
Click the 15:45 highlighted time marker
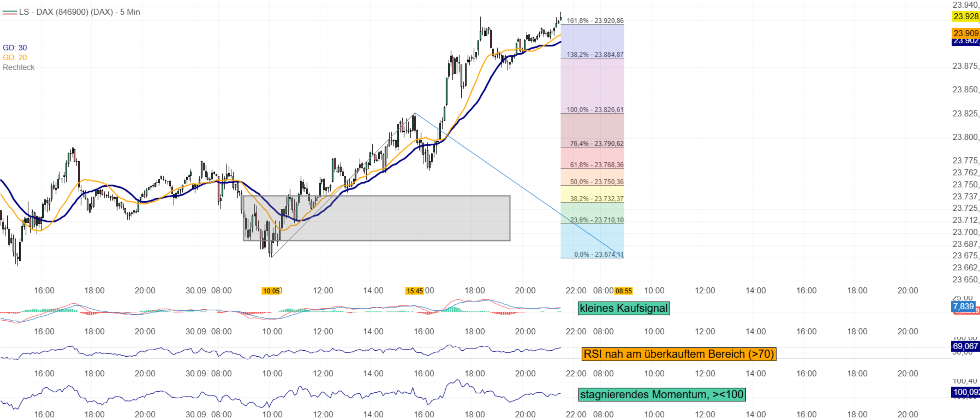(414, 291)
